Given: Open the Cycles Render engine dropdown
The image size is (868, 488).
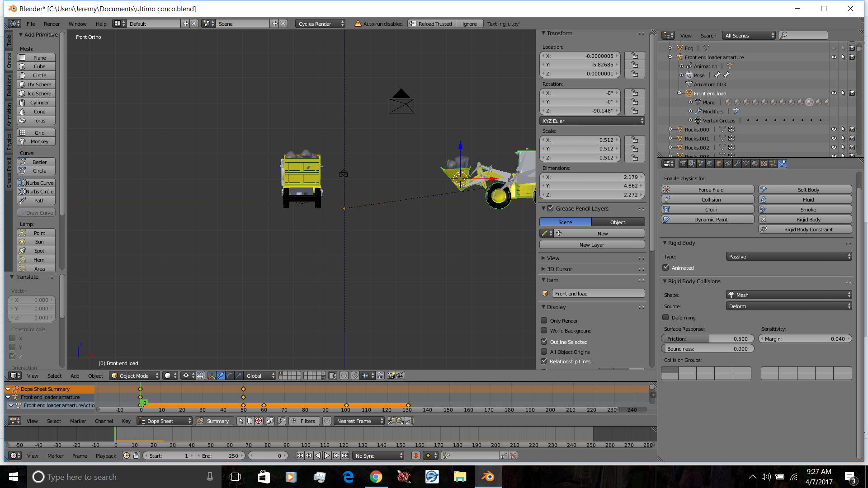Looking at the screenshot, I should [x=321, y=23].
